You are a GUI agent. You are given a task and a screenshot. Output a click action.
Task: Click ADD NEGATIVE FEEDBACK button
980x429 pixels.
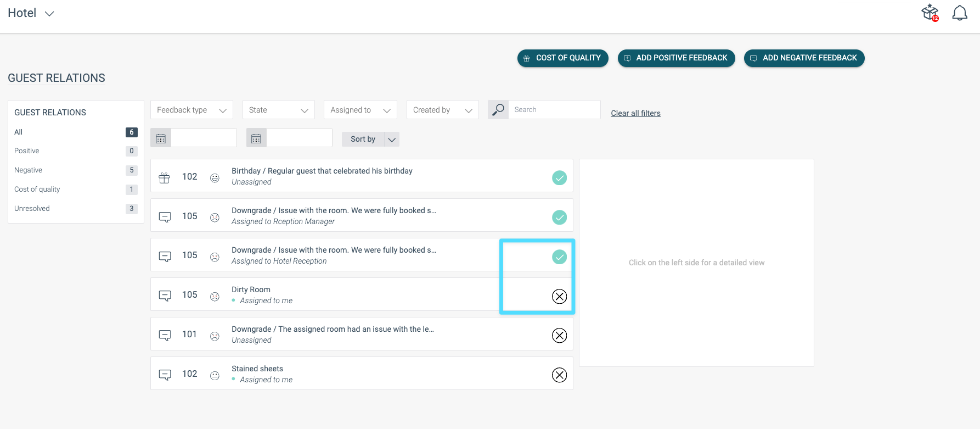coord(804,58)
